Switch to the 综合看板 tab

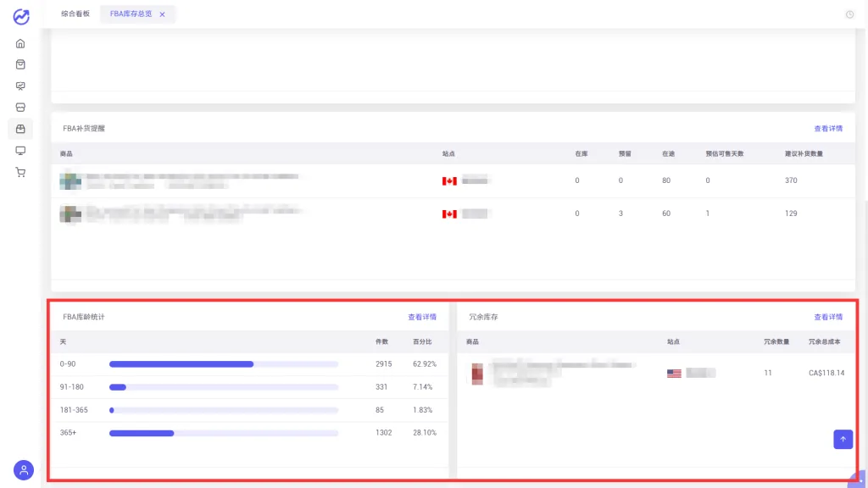(x=75, y=14)
